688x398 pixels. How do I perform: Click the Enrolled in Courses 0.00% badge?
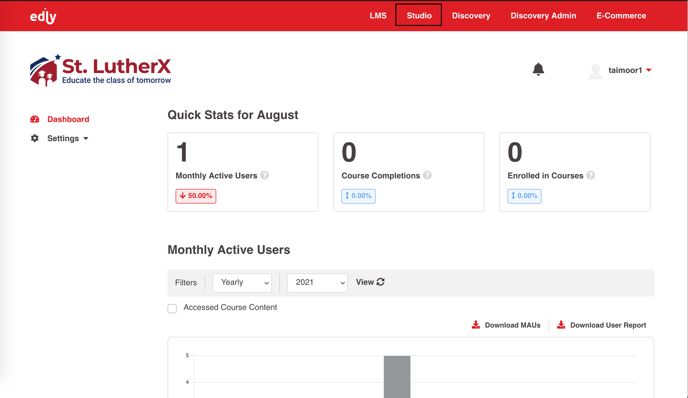click(524, 196)
